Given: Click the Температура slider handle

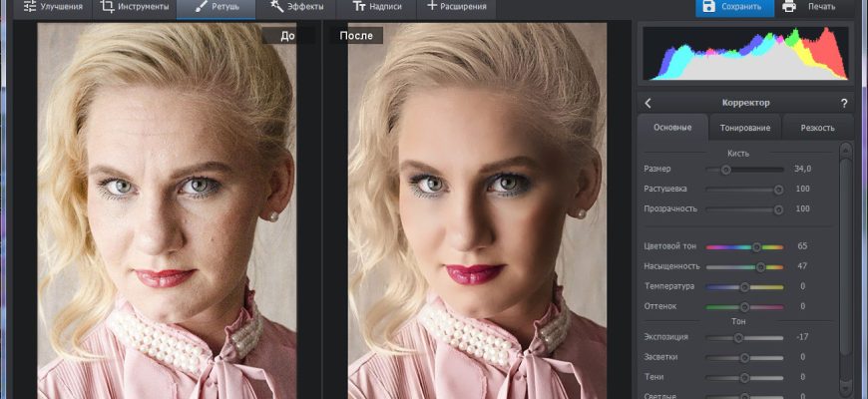Looking at the screenshot, I should pos(744,286).
